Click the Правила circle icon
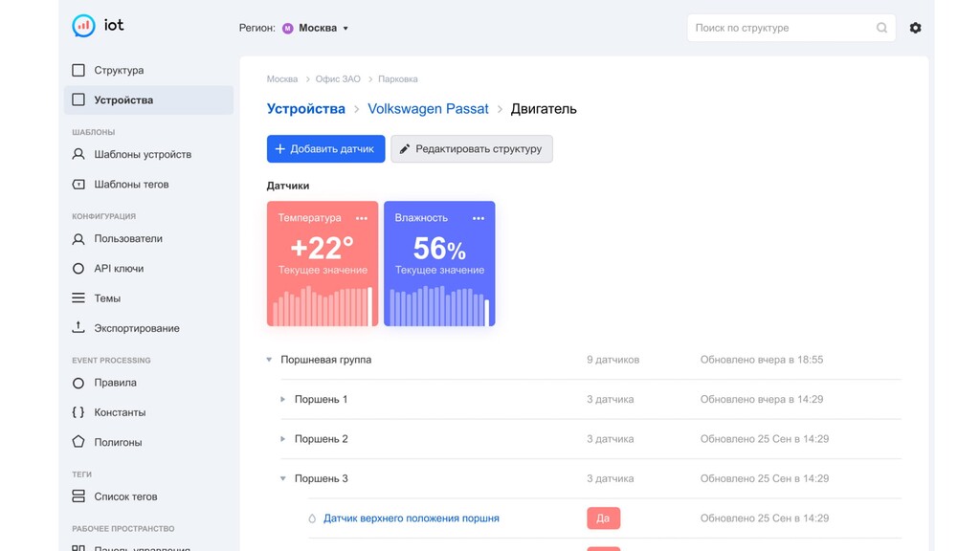 [78, 383]
